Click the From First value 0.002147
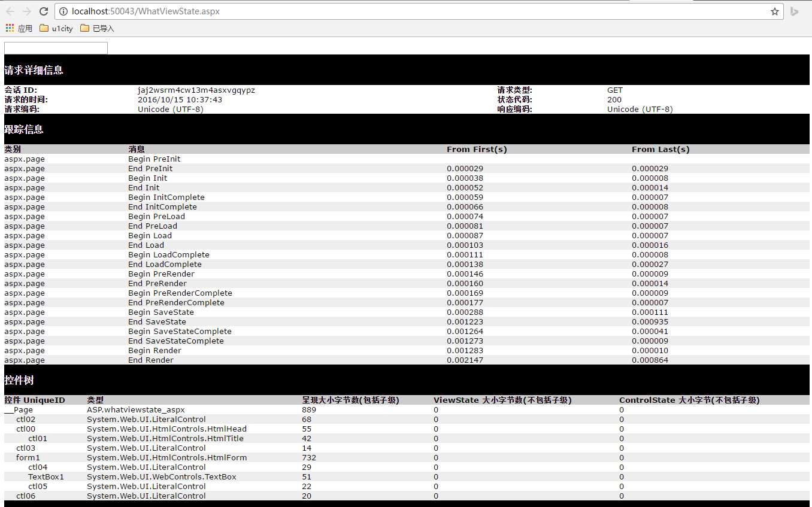The image size is (812, 507). [x=465, y=360]
